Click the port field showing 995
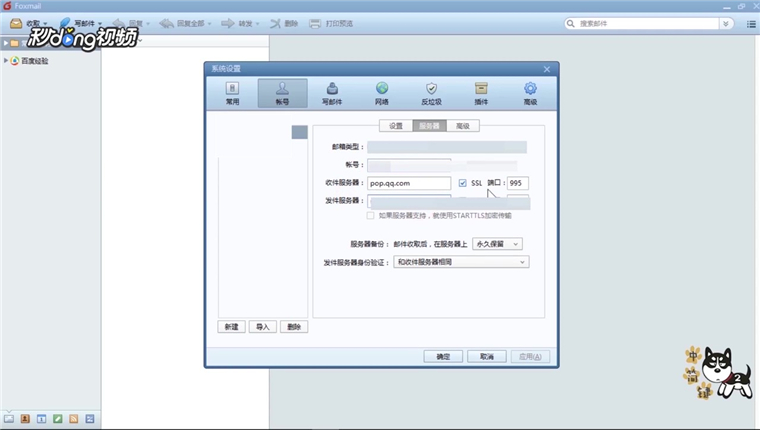This screenshot has height=430, width=760. pos(518,183)
